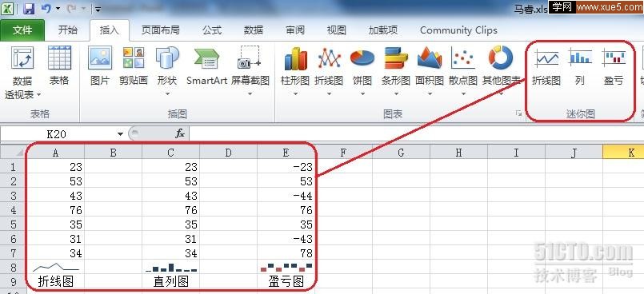Switch to the 公式 (Formulas) tab
Viewport: 644px width, 294px height.
tap(212, 30)
